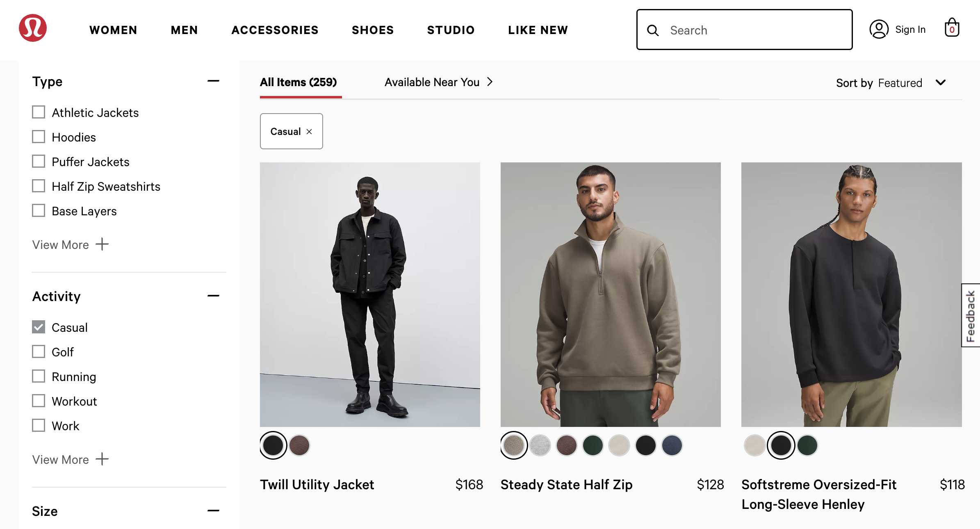Click View More under Activity filters
Image resolution: width=980 pixels, height=529 pixels.
(x=70, y=459)
